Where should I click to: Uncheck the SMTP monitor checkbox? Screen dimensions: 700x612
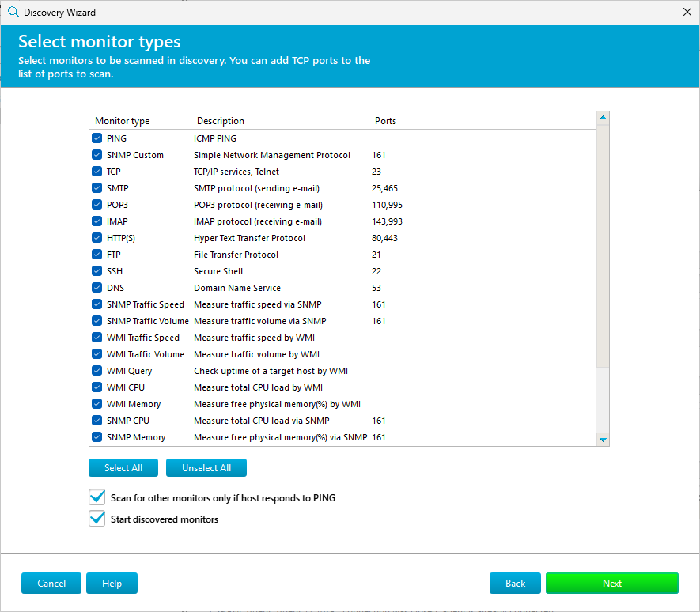coord(96,188)
